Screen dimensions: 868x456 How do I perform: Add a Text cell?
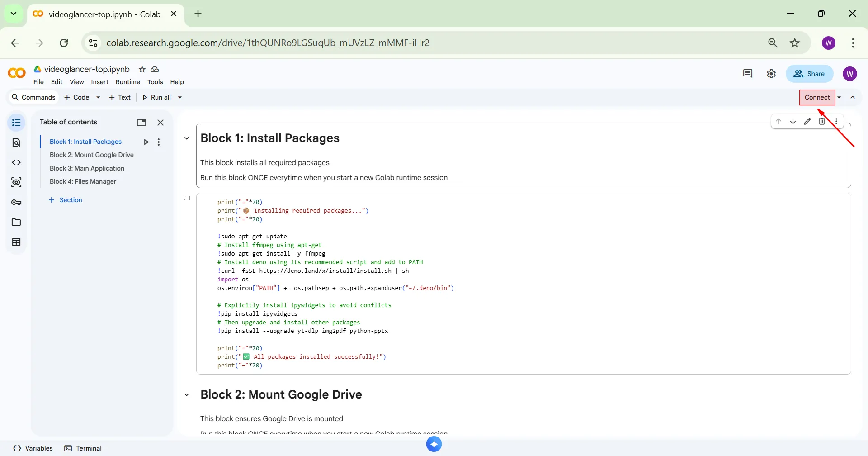coord(120,97)
